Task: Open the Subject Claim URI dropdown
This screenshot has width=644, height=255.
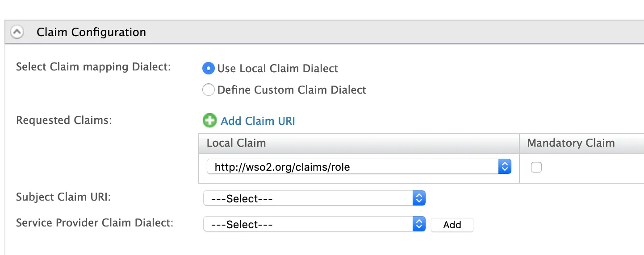Action: click(308, 198)
